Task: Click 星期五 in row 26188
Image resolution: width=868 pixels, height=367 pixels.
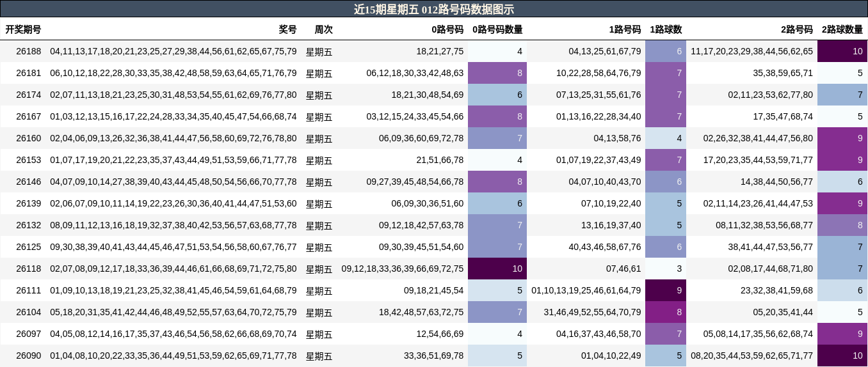Action: tap(319, 51)
